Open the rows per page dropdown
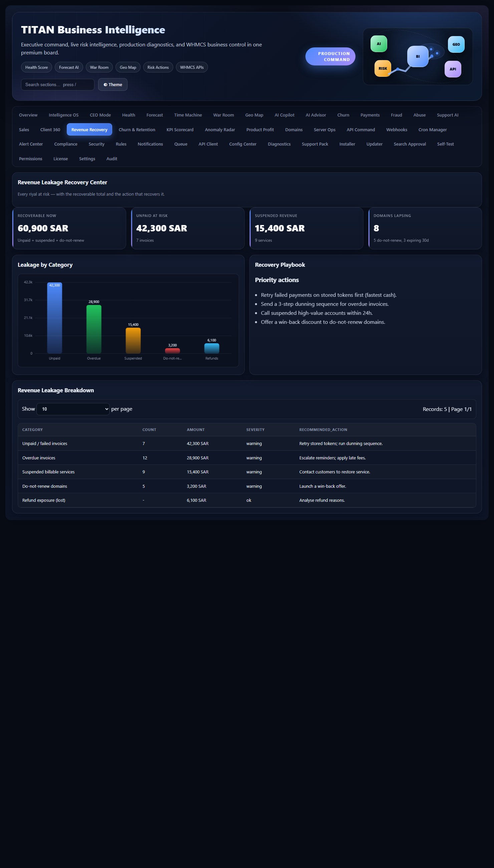 point(73,409)
